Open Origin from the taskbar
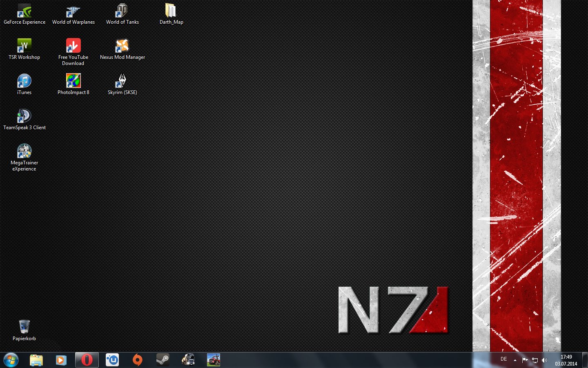Image resolution: width=588 pixels, height=368 pixels. [138, 360]
